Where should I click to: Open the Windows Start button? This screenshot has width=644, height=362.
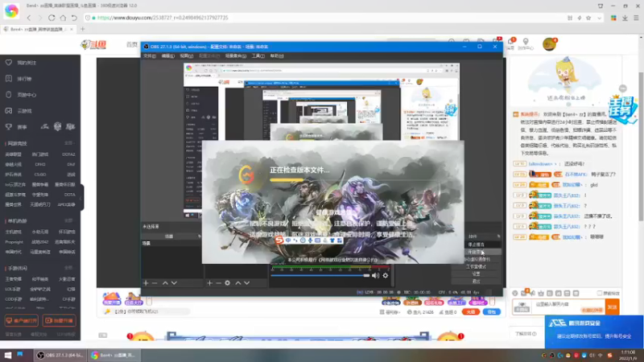coord(8,355)
